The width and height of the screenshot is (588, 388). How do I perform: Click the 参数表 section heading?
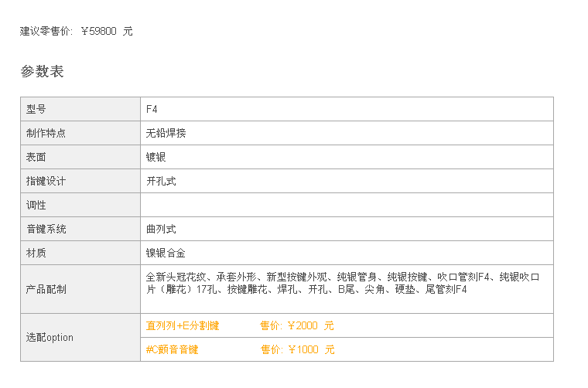42,71
